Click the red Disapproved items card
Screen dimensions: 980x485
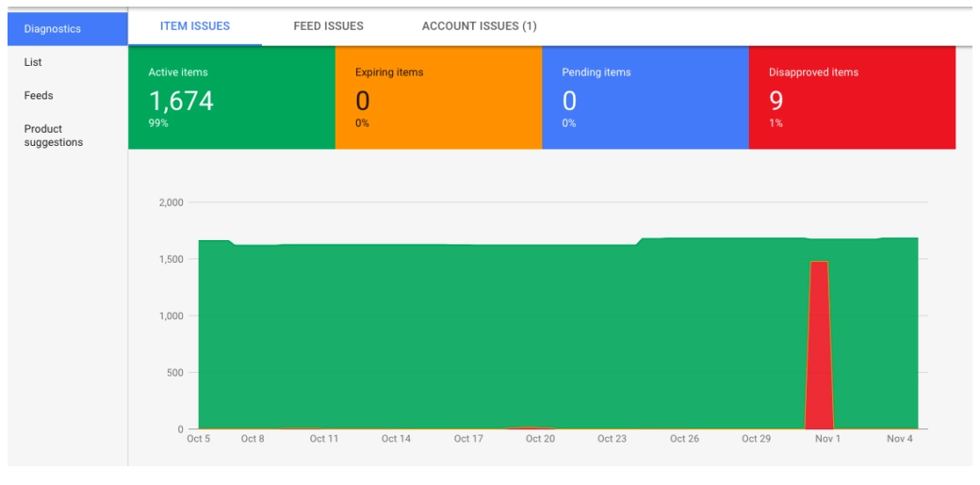(852, 98)
